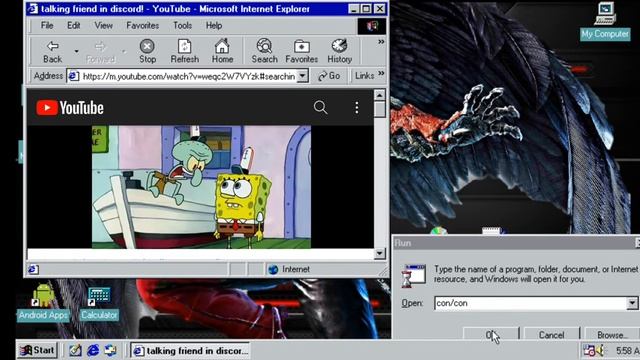Click the third icon in quick launch
Screen dimensions: 640x360
[110, 350]
